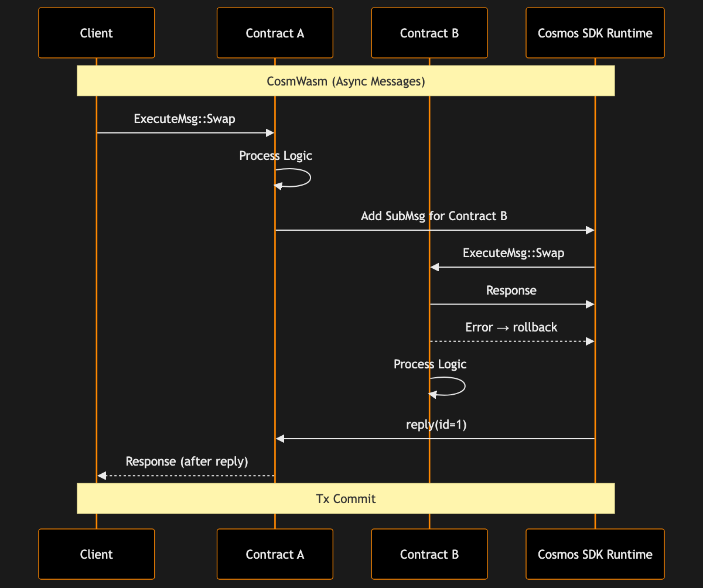The width and height of the screenshot is (703, 588).
Task: Click the top Contract A participant box
Action: coord(275,33)
